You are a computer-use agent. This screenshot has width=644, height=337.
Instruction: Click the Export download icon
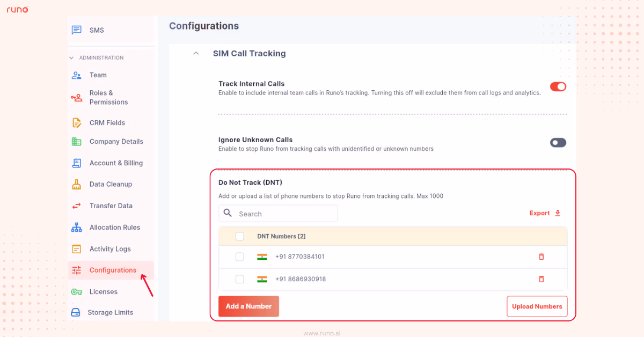coord(557,213)
